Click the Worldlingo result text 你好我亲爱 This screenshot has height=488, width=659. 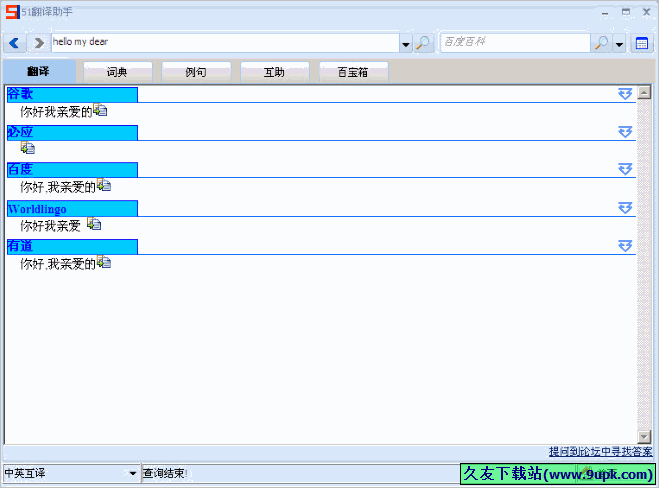coord(50,226)
